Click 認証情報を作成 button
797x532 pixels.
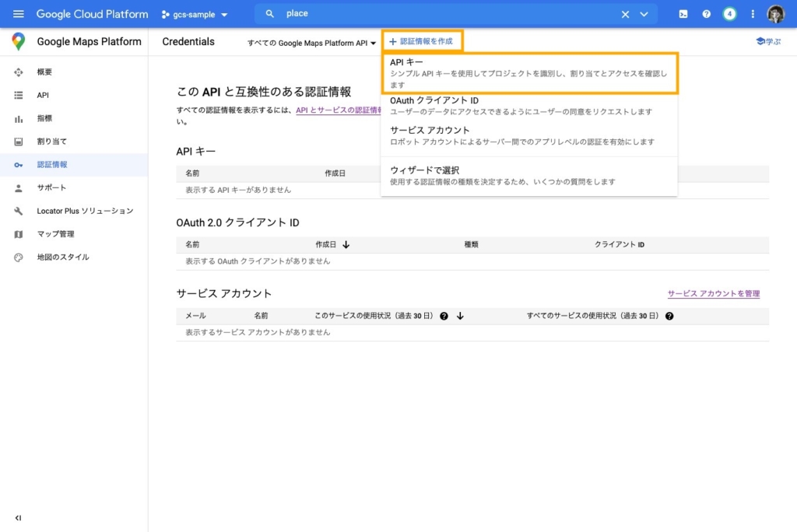coord(422,41)
